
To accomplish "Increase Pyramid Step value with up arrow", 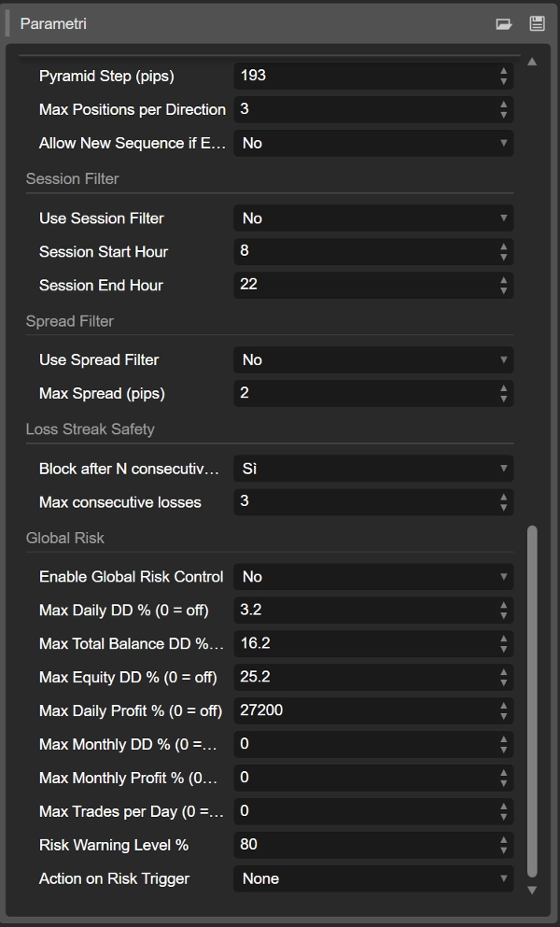I will pyautogui.click(x=504, y=70).
